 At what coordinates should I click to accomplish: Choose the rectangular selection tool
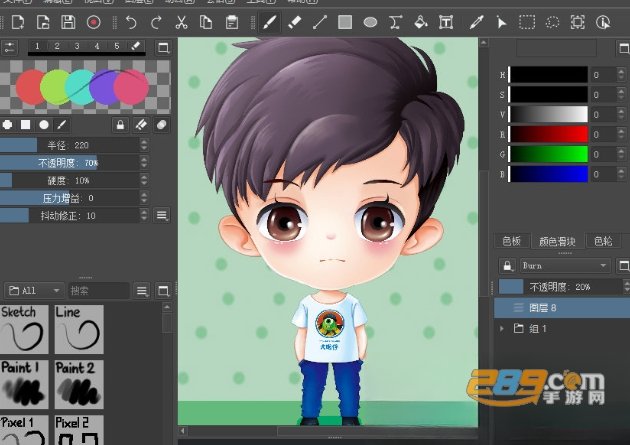click(527, 22)
